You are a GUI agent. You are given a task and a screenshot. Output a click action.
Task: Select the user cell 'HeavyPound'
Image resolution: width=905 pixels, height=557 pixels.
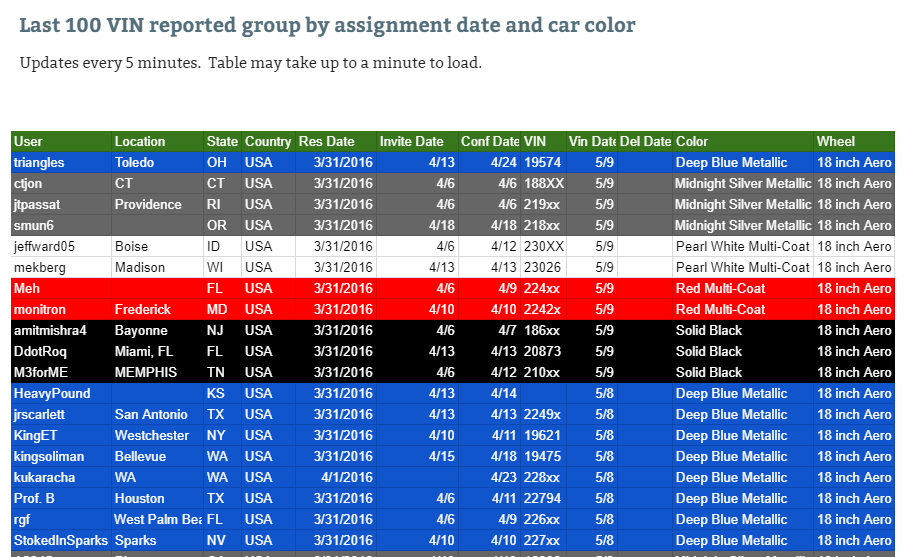click(61, 393)
